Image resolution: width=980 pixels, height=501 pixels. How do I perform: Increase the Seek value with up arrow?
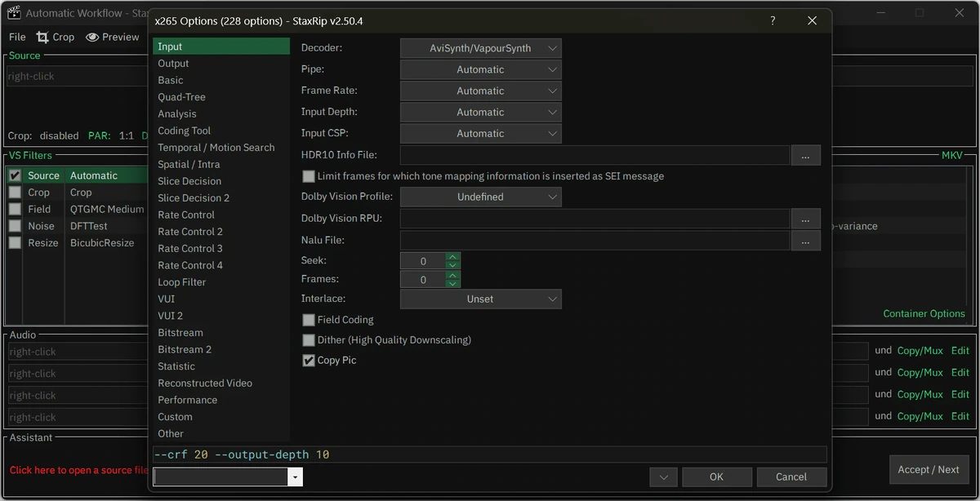tap(453, 257)
